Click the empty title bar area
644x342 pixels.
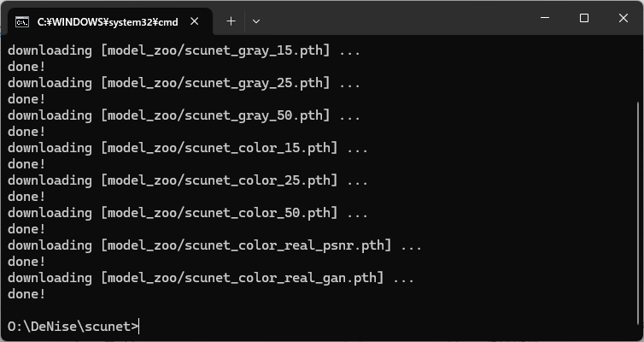coord(395,20)
